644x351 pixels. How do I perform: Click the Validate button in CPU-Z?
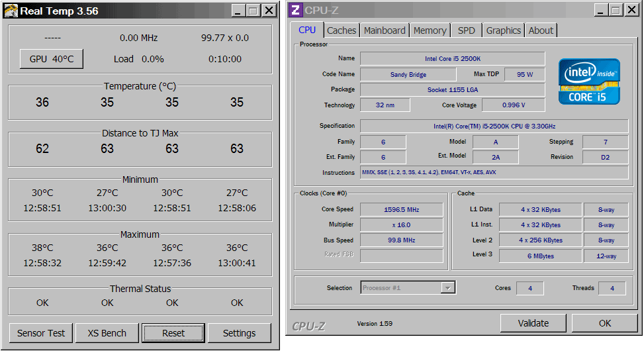533,323
